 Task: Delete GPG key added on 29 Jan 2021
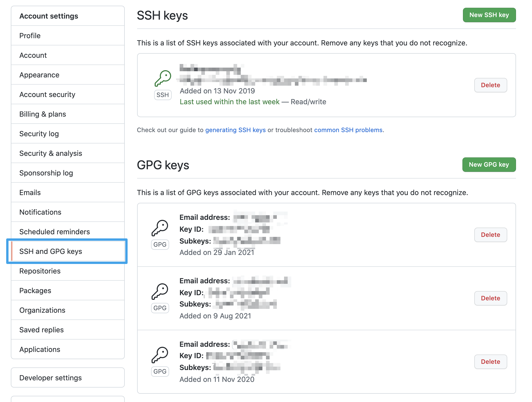tap(490, 235)
